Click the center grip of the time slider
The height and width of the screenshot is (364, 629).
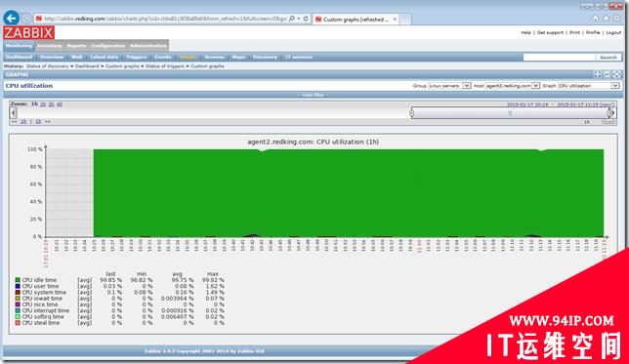tap(510, 113)
